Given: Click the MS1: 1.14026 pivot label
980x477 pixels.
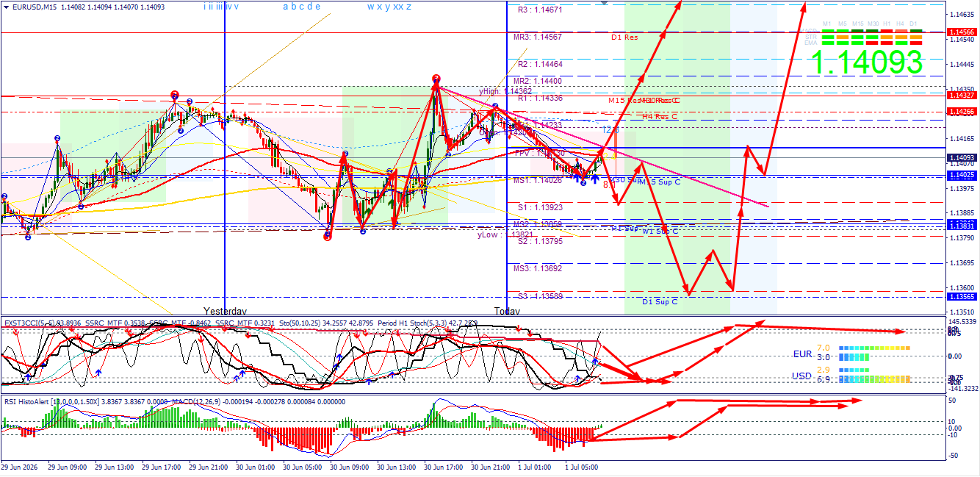Looking at the screenshot, I should click(x=538, y=180).
